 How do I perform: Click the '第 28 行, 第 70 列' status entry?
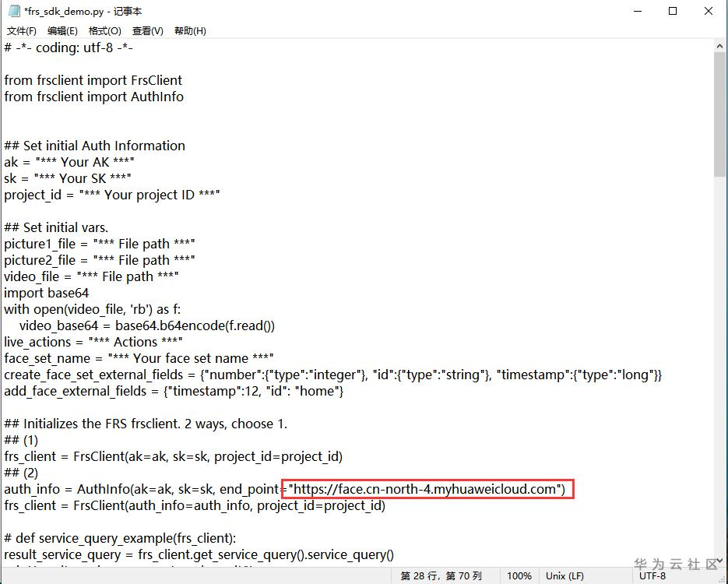[x=441, y=576]
